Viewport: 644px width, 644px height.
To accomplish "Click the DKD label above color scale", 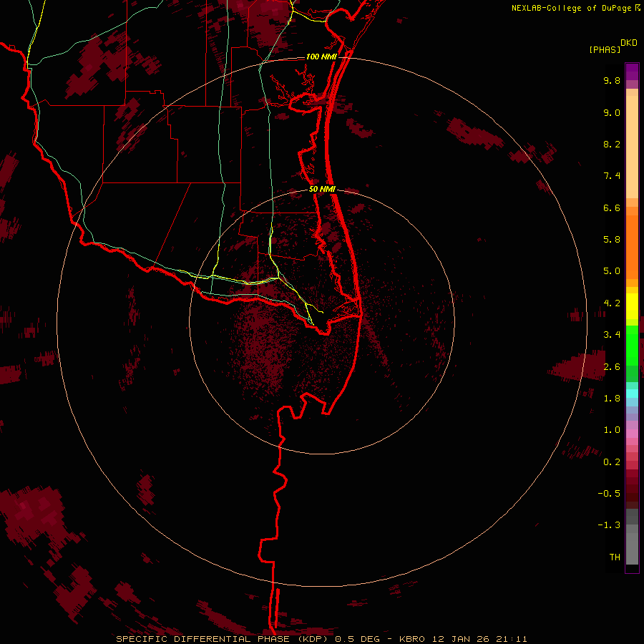I will [x=629, y=43].
